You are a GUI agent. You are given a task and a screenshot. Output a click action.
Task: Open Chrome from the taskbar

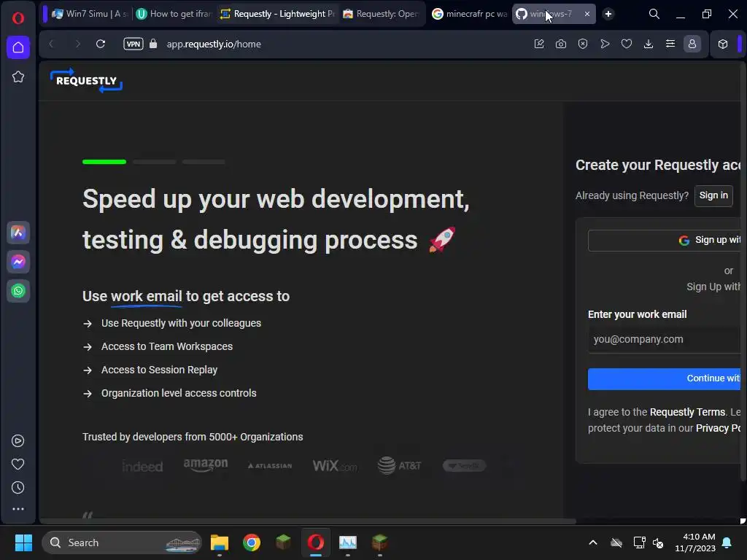pos(252,542)
